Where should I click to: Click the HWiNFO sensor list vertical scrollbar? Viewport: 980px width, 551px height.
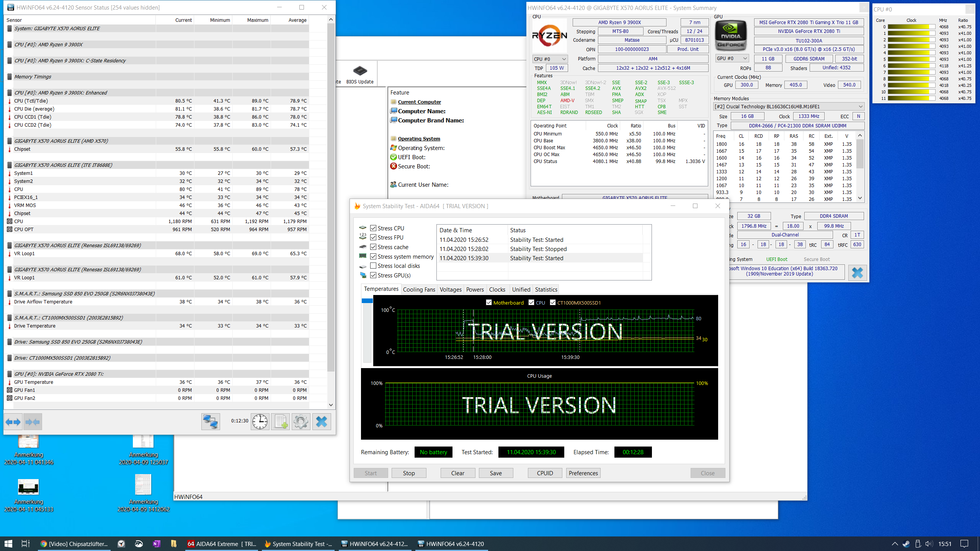pos(331,197)
